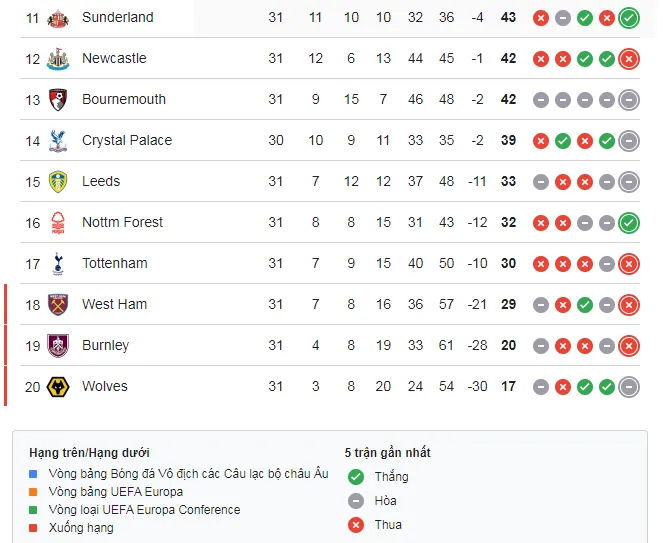This screenshot has width=670, height=543.
Task: Open the Tottenham team name link
Action: pos(114,263)
